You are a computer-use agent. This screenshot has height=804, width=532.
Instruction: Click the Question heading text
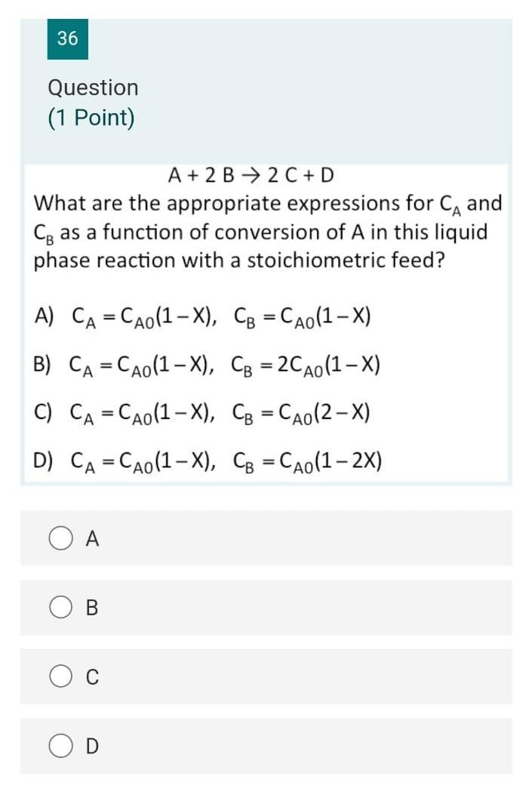(92, 88)
